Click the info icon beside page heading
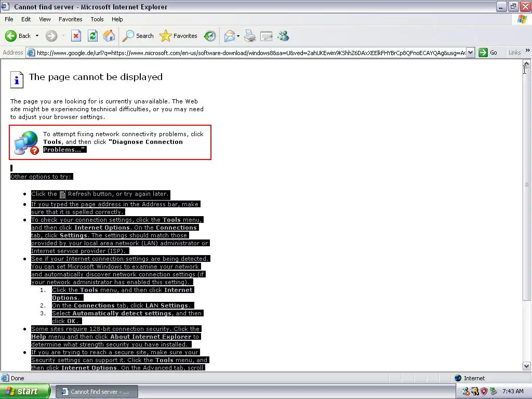 click(17, 79)
